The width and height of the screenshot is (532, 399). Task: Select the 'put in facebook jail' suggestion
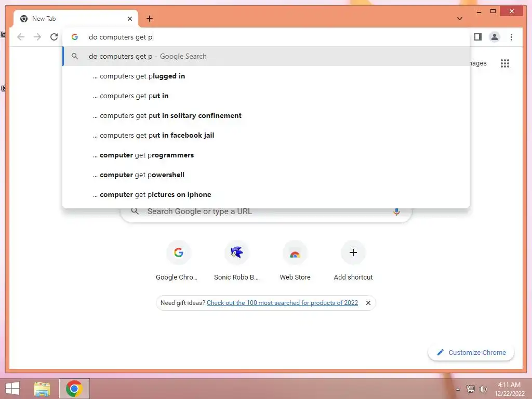(266, 135)
